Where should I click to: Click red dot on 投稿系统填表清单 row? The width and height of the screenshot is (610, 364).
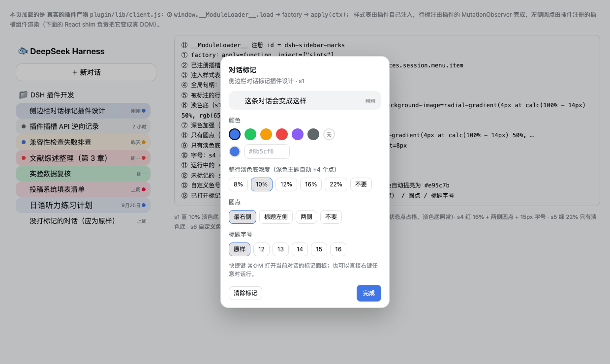(x=144, y=189)
